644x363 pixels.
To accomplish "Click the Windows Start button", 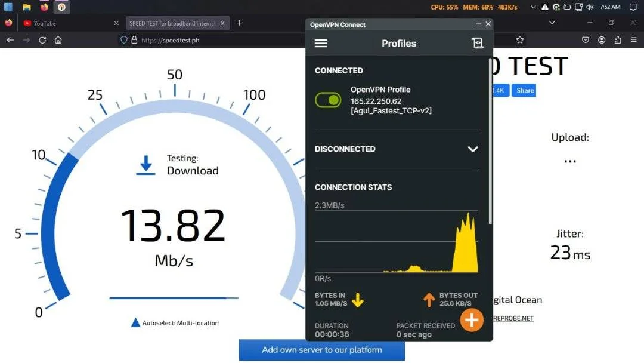I will [x=8, y=7].
